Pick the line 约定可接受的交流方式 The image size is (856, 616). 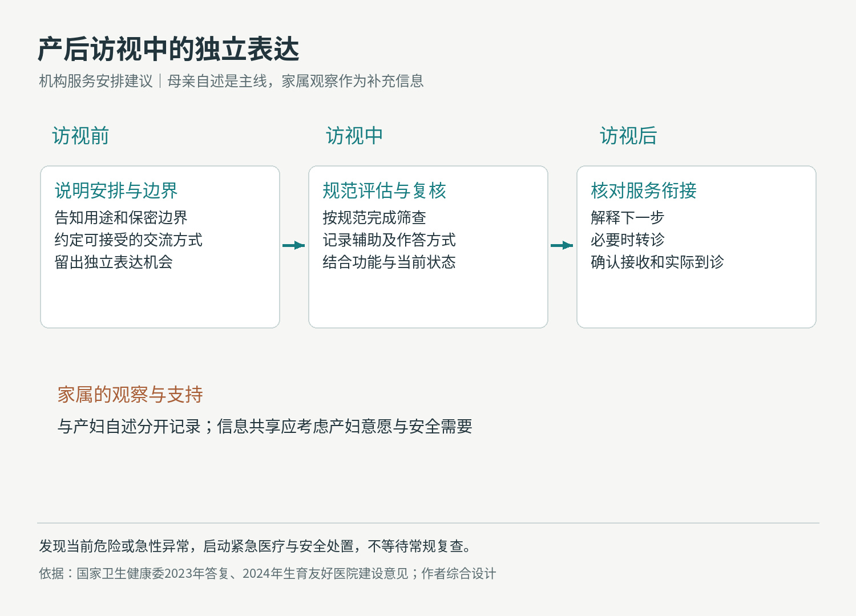click(128, 240)
